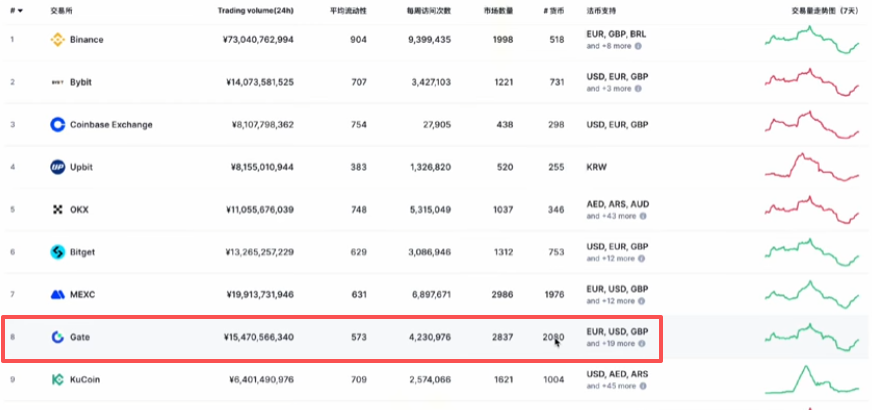The height and width of the screenshot is (410, 872).
Task: Open the Coinbase Exchange name link
Action: tap(111, 125)
